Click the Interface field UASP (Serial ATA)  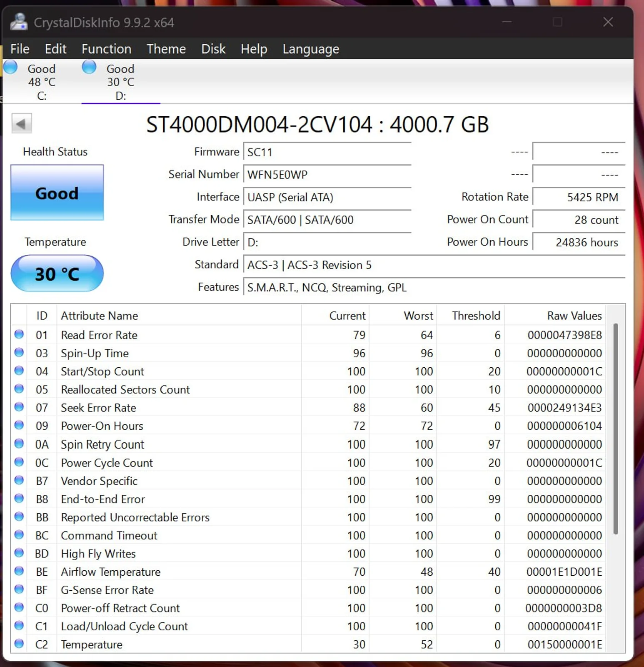coord(327,197)
